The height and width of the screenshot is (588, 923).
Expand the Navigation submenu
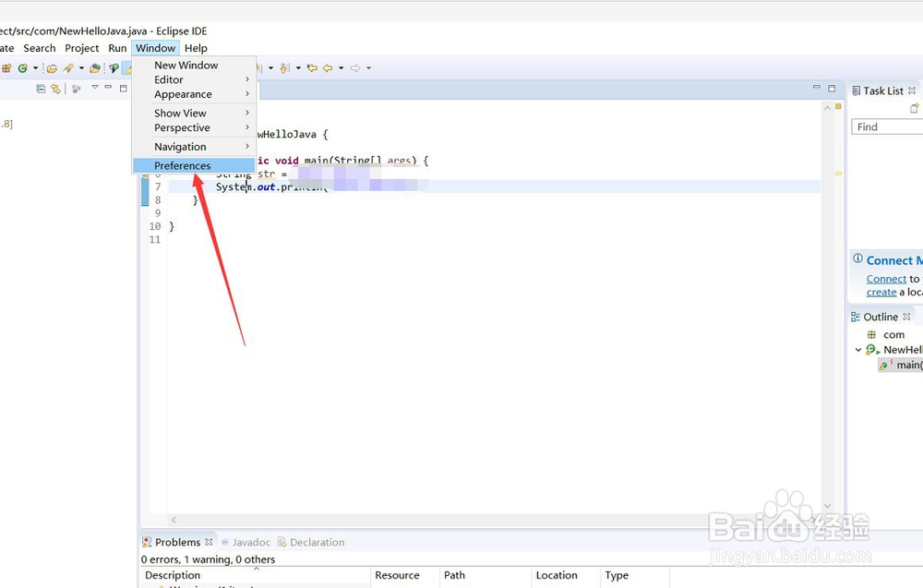point(194,147)
